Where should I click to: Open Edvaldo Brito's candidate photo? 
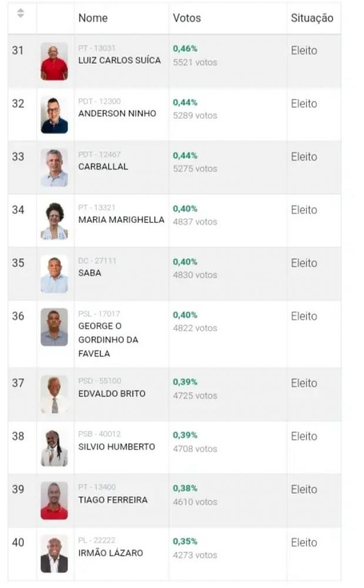pos(54,394)
